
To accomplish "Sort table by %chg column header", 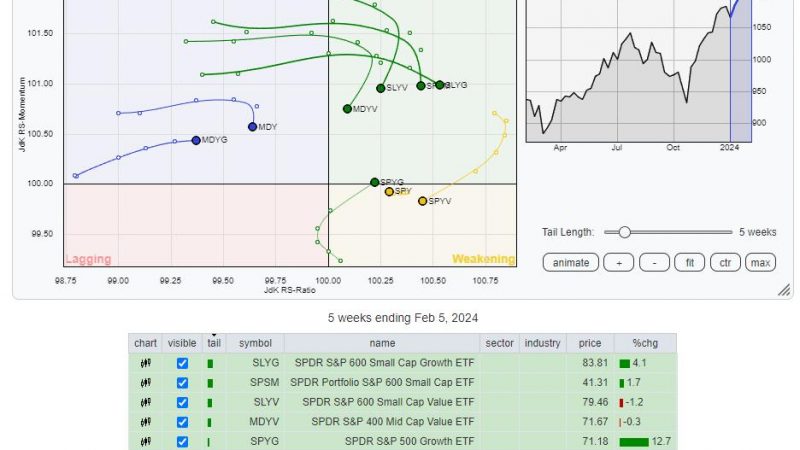I will click(645, 343).
